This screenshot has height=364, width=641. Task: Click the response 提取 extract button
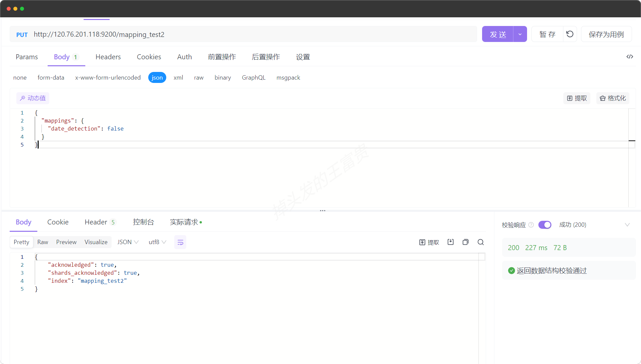click(x=429, y=242)
